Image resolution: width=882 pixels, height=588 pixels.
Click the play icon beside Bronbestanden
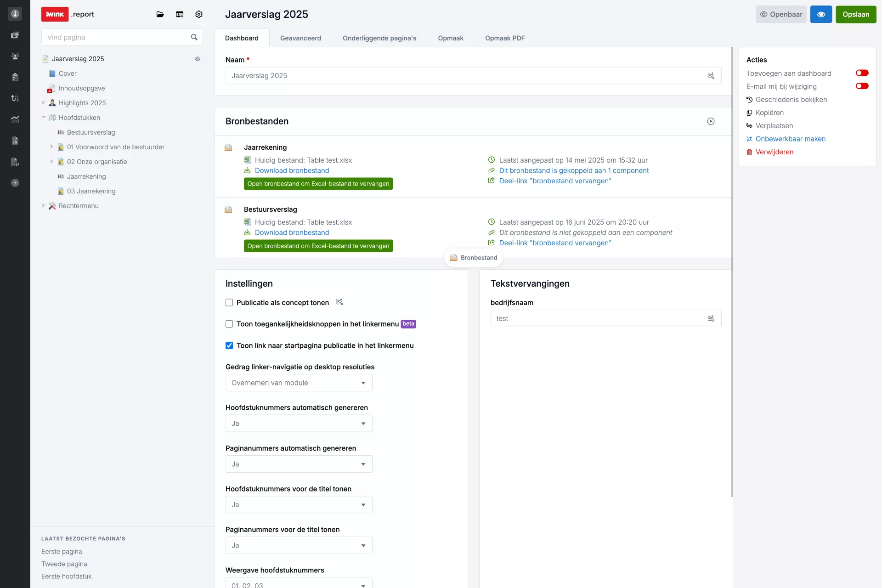711,121
